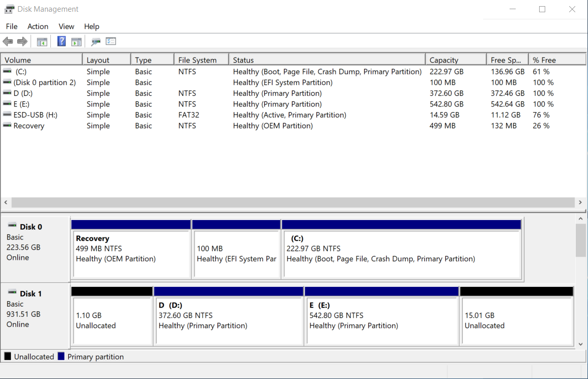
Task: Open the View menu
Action: click(66, 26)
